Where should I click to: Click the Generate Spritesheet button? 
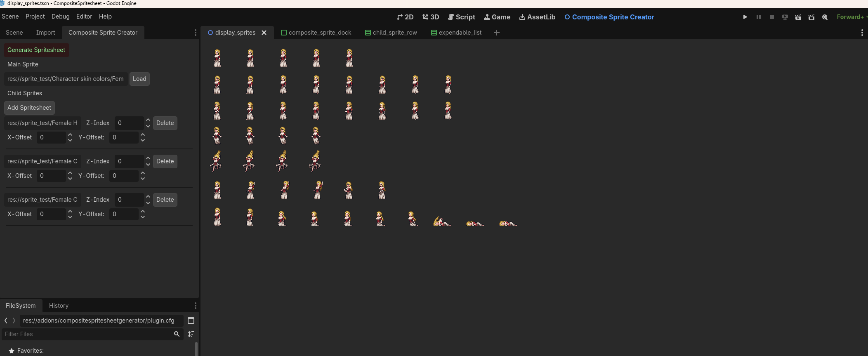click(x=36, y=50)
